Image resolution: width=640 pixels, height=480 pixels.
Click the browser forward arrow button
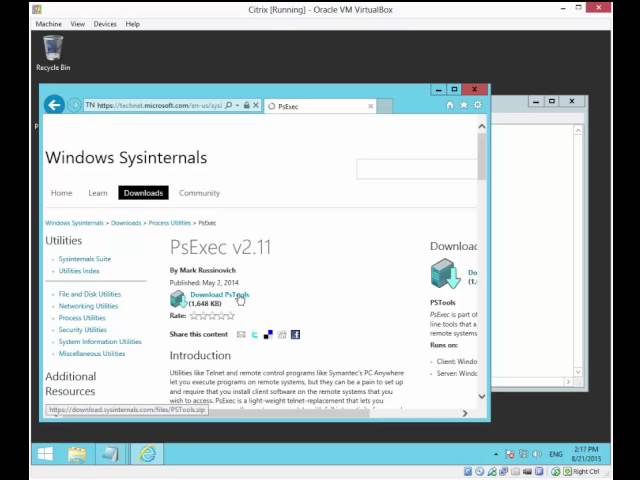point(74,105)
